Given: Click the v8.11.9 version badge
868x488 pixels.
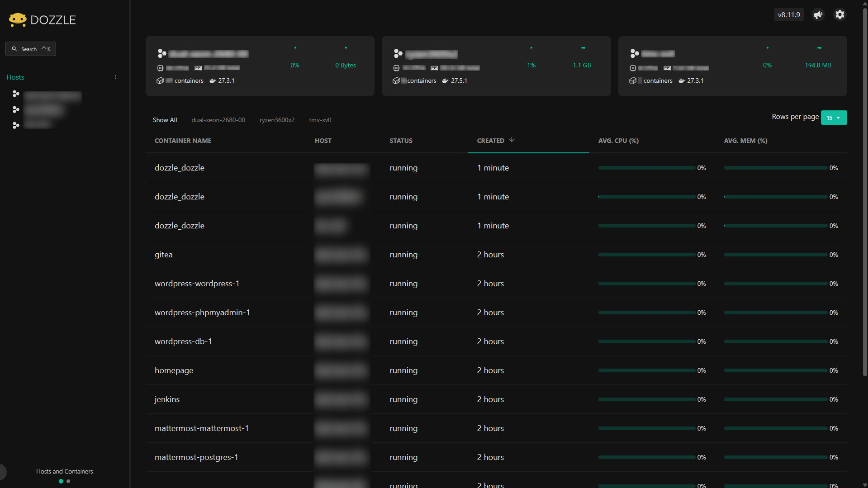Looking at the screenshot, I should click(x=788, y=15).
